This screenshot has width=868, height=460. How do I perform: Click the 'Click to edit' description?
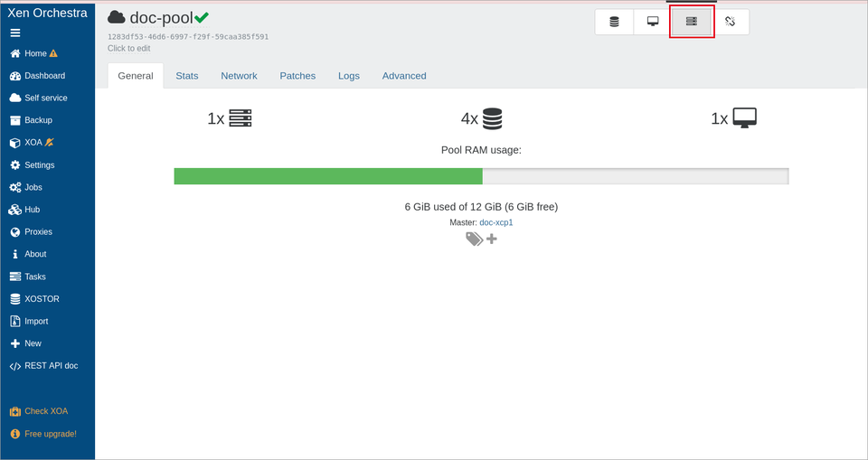129,48
